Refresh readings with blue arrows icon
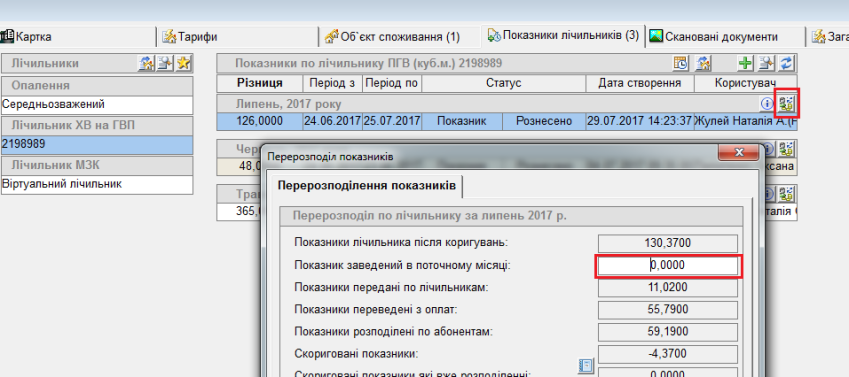Viewport: 849px width, 377px height. click(786, 63)
